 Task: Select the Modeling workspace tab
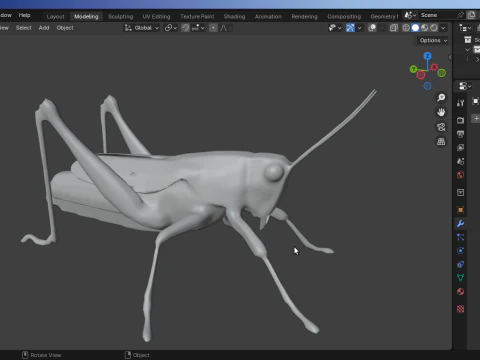tap(86, 16)
